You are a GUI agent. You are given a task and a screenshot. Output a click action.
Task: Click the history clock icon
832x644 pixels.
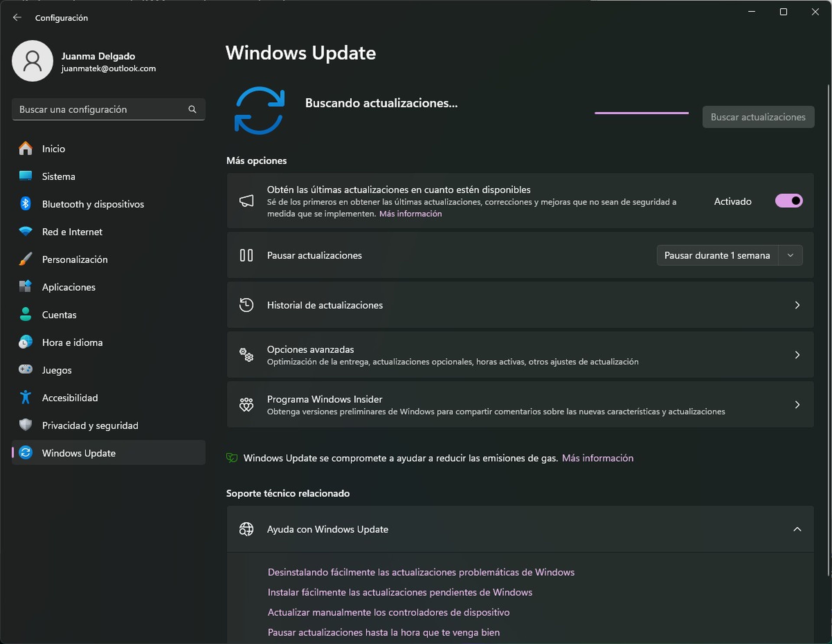click(x=247, y=305)
